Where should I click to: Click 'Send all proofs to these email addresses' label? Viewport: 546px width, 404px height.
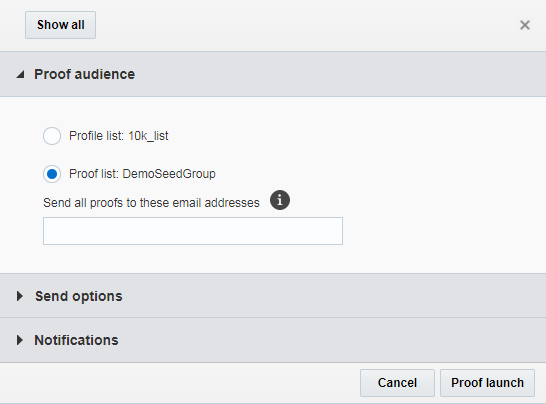(x=151, y=203)
